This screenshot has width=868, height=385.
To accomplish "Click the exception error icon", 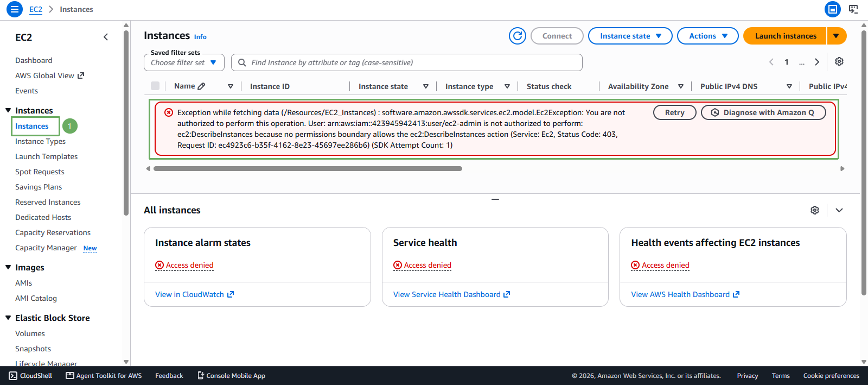I will [x=169, y=112].
